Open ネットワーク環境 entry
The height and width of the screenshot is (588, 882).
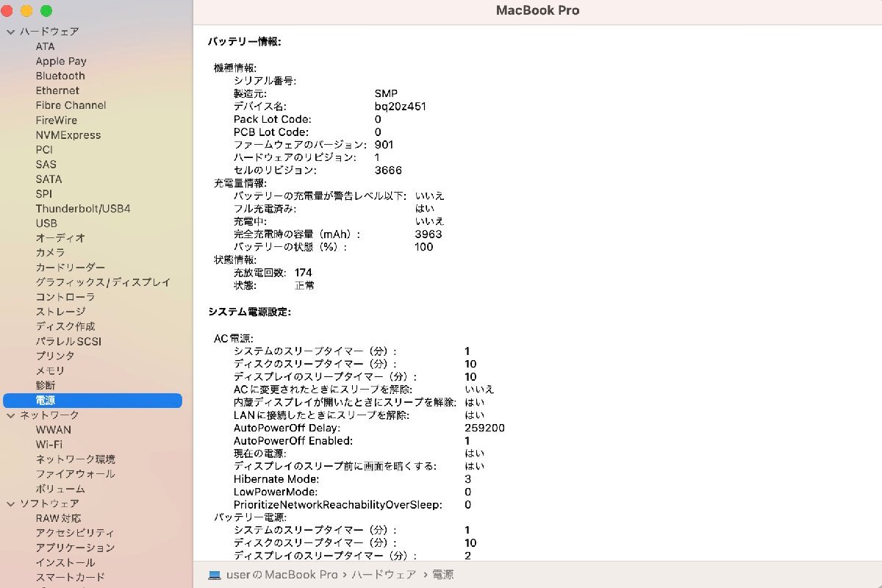point(75,459)
